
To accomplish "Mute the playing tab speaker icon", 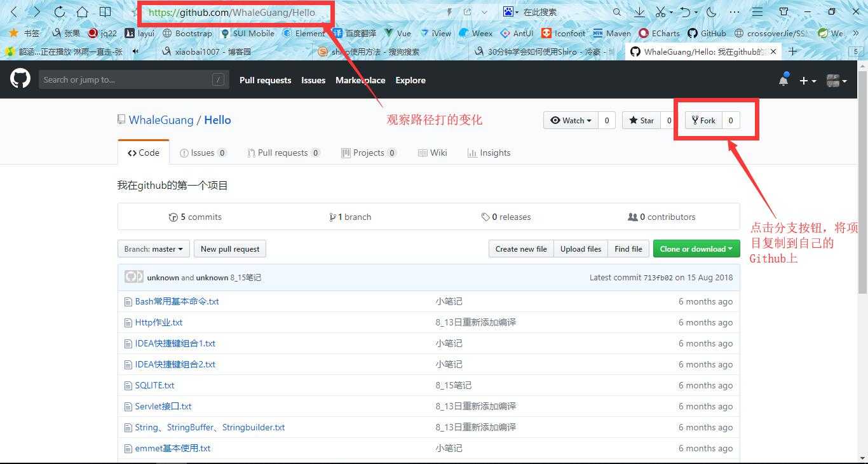I will click(136, 51).
